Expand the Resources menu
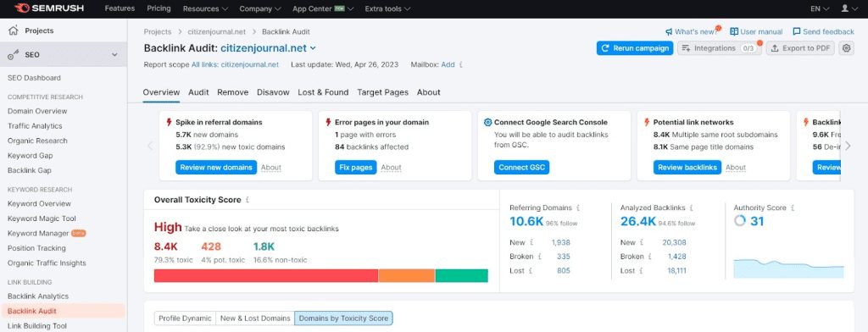Screen dimensions: 868x332 (x=205, y=8)
